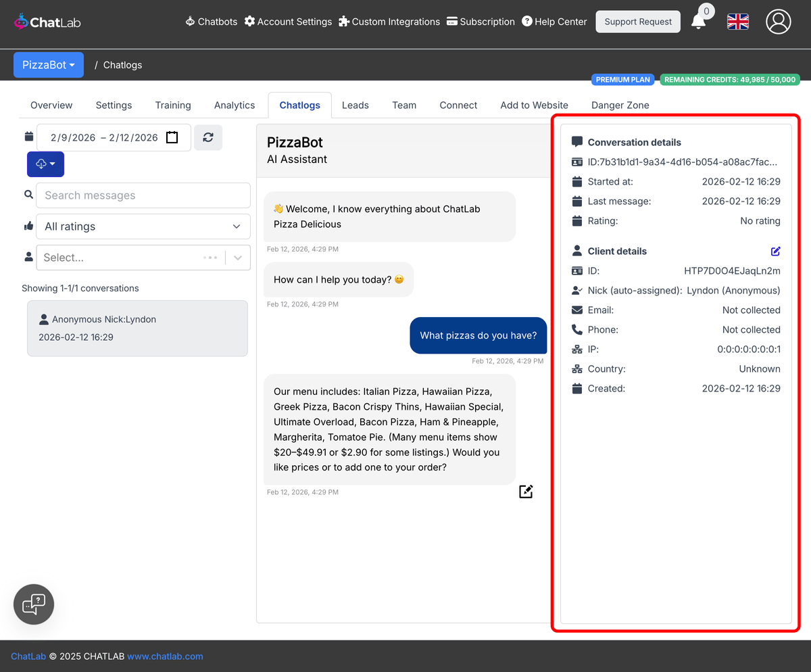811x672 pixels.
Task: Click the ChatLab logo
Action: point(47,21)
